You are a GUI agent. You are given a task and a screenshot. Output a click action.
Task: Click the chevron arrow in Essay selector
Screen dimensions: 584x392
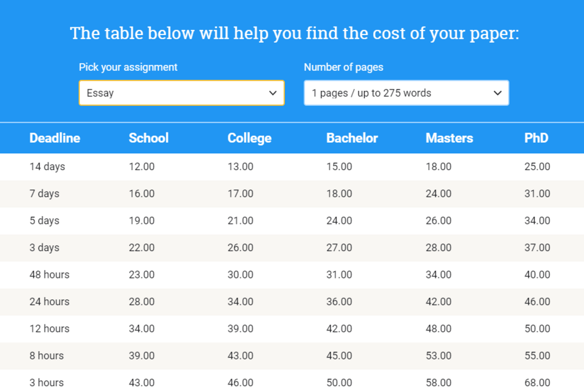[273, 93]
